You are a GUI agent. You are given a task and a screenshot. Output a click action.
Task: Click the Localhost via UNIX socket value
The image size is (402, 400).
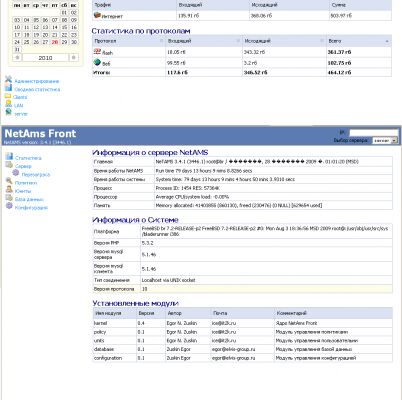click(x=168, y=280)
